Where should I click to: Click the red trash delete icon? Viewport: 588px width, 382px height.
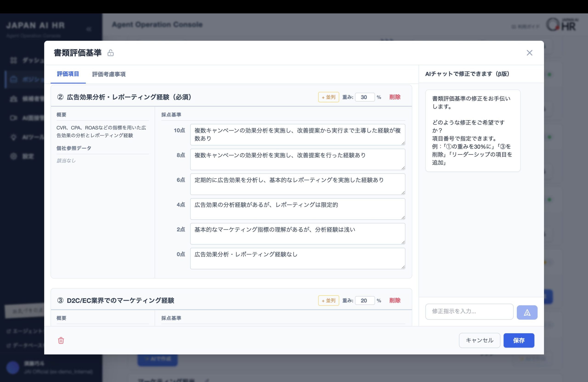pyautogui.click(x=61, y=340)
